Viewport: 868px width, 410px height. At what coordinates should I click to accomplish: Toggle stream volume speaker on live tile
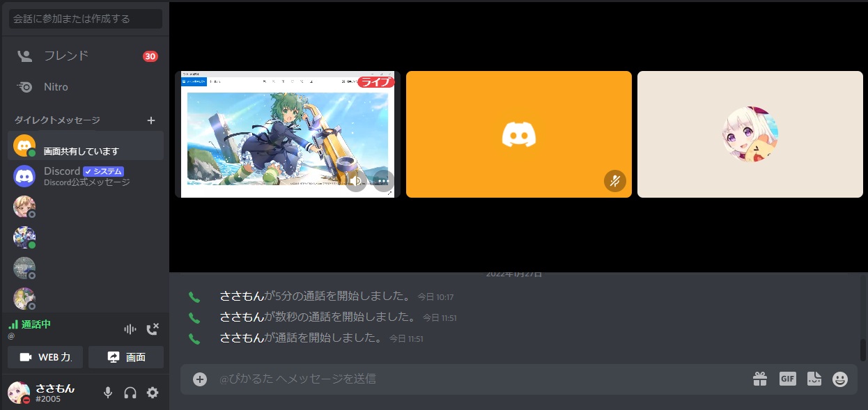point(356,182)
